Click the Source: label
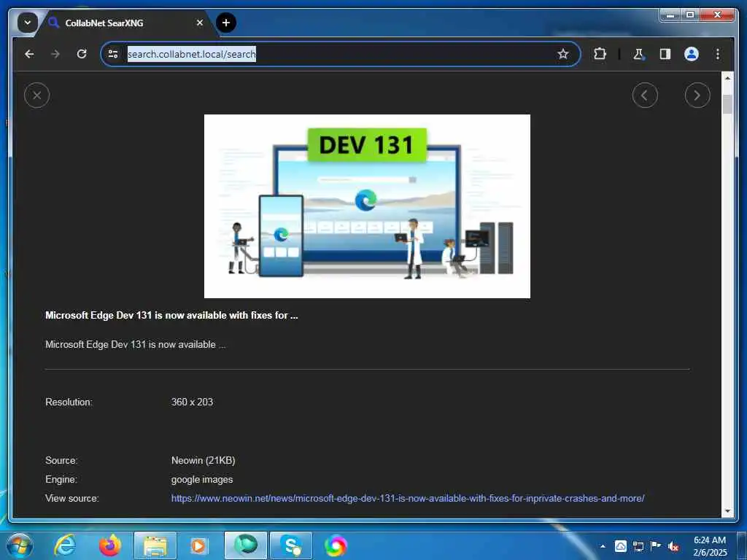The height and width of the screenshot is (560, 747). click(61, 461)
